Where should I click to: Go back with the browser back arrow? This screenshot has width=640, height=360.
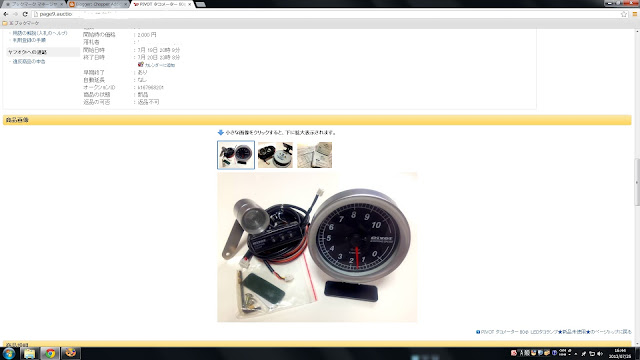pos(6,14)
